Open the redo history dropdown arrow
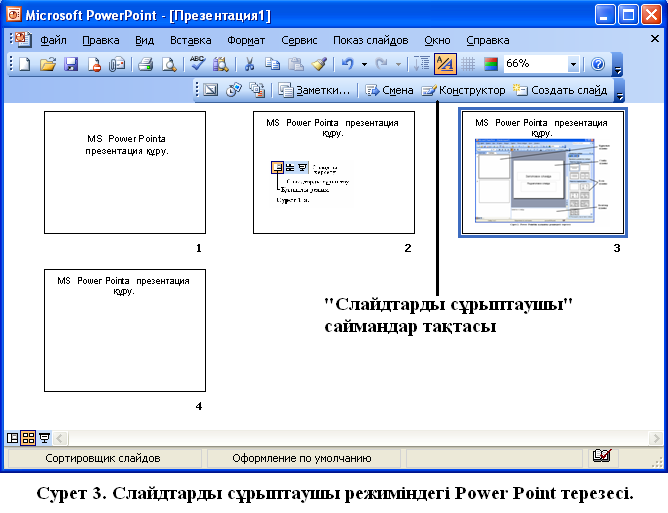 click(x=398, y=65)
